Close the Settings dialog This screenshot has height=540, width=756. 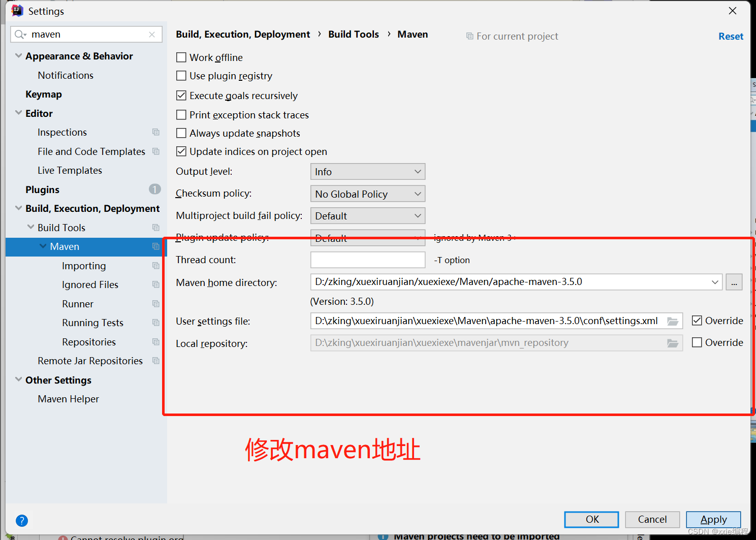point(732,11)
